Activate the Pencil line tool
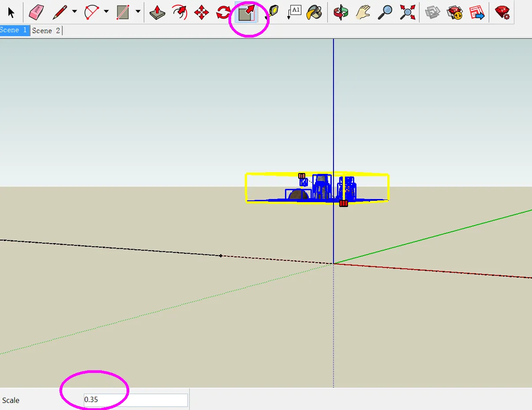 pos(60,12)
